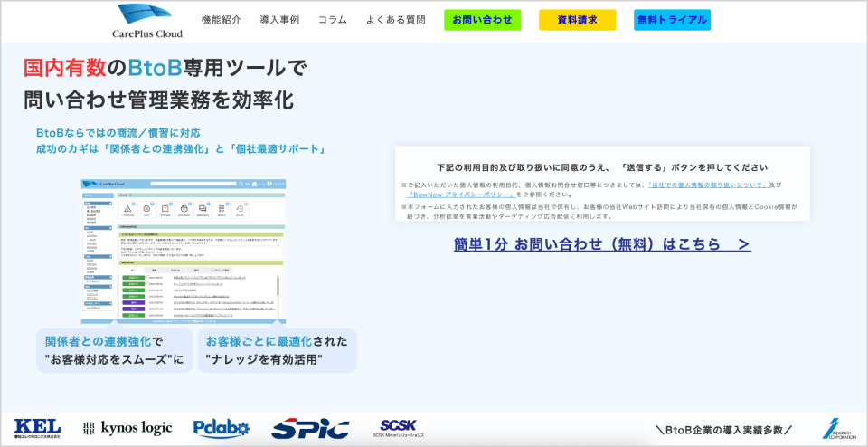Click the text ＼BtoB企業の導入実績多数／
This screenshot has height=447, width=868.
point(723,429)
